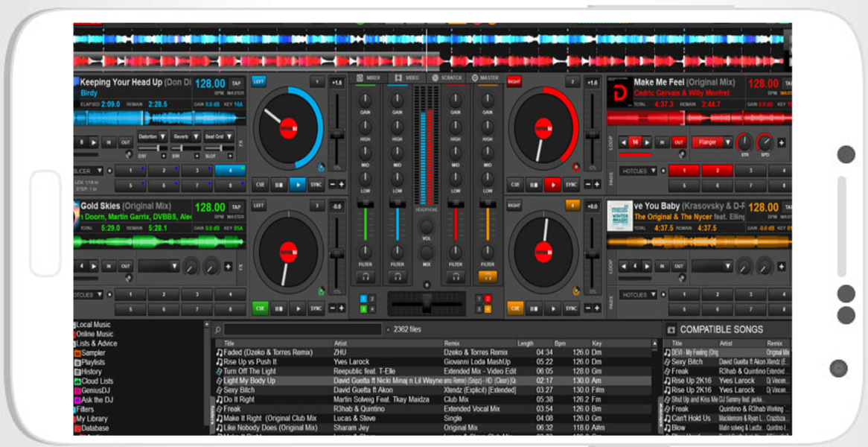The height and width of the screenshot is (447, 868).
Task: Switch to the MASTER tab
Action: click(x=485, y=78)
